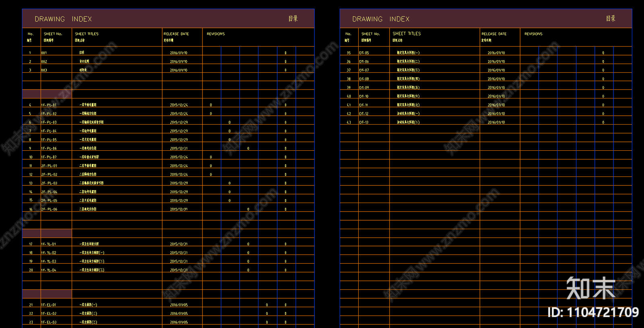Click row number '16' in left table
This screenshot has height=328, width=644.
tap(31, 209)
